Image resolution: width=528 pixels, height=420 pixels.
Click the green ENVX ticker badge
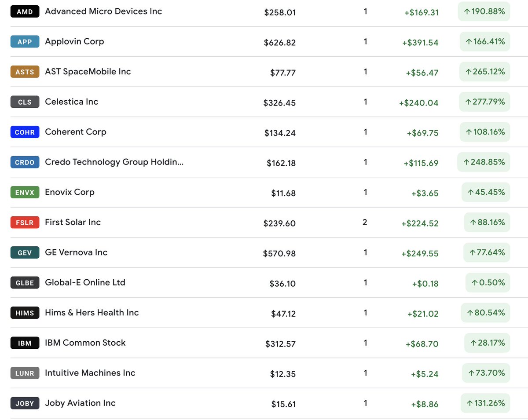[x=25, y=192]
